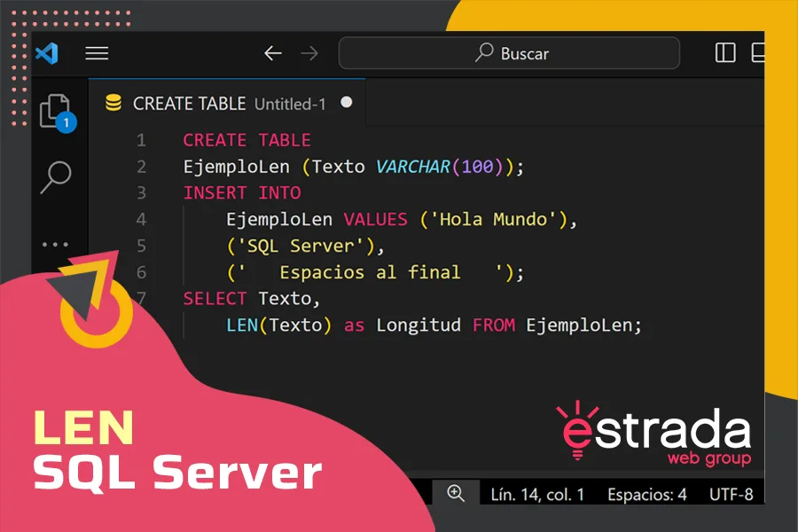Screen dimensions: 798x532
Task: Open the hamburger application menu
Action: [x=97, y=53]
